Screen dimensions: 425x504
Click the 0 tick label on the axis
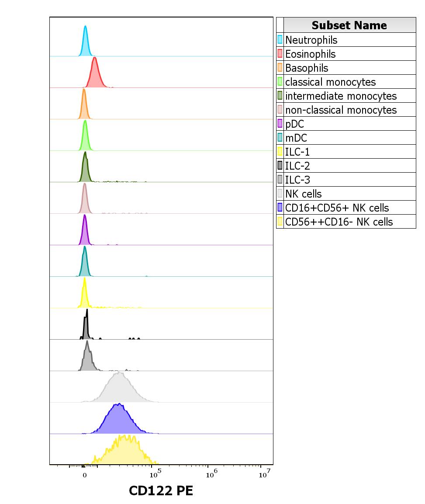point(84,475)
